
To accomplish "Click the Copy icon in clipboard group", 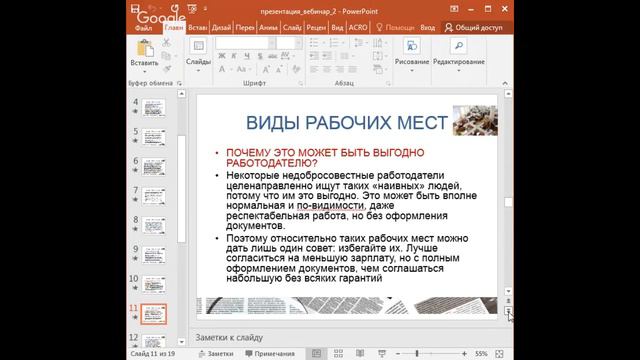I will (x=166, y=56).
